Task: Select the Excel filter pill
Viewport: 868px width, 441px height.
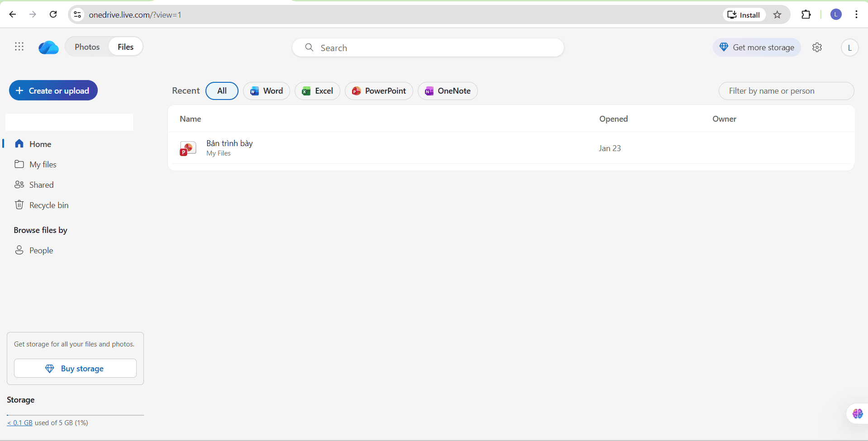Action: [x=317, y=90]
